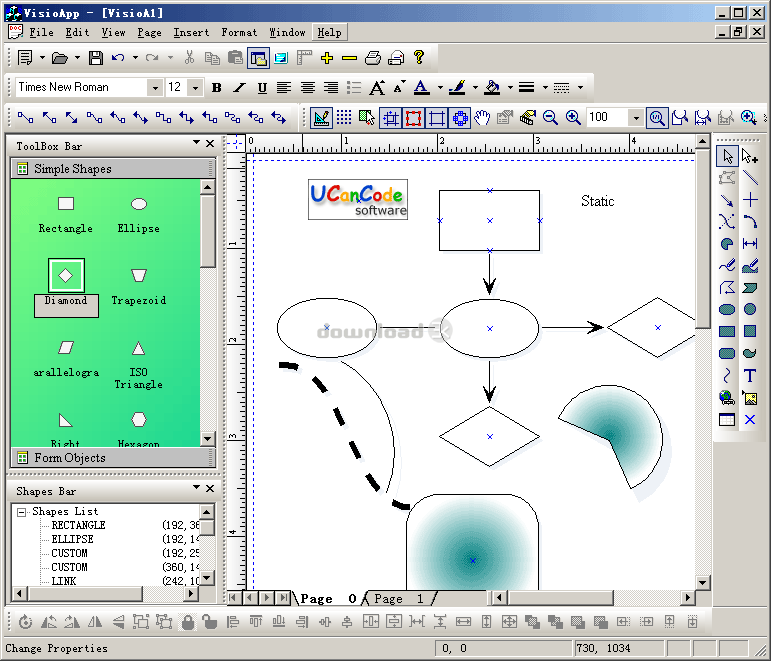Toggle the grid dots display
Image resolution: width=771 pixels, height=661 pixels.
344,118
